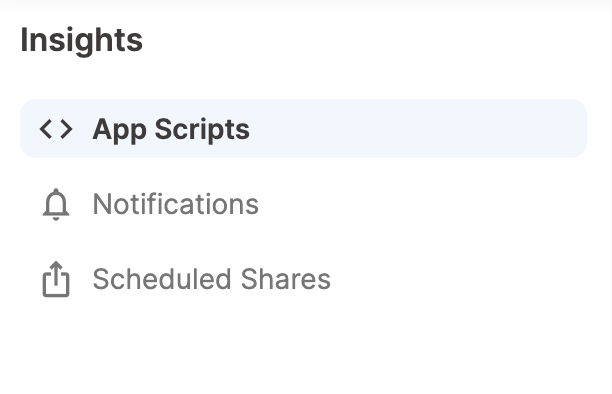
Task: Open the Notifications menu item
Action: point(303,204)
